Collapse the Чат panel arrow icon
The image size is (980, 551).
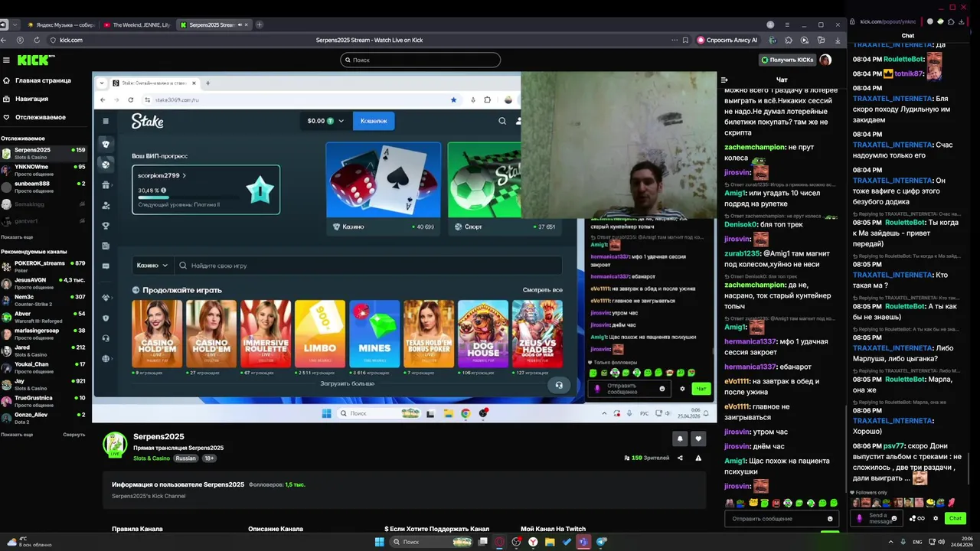pyautogui.click(x=724, y=80)
